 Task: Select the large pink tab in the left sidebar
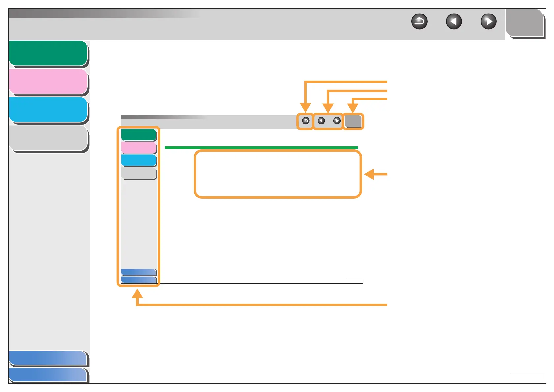(x=48, y=81)
